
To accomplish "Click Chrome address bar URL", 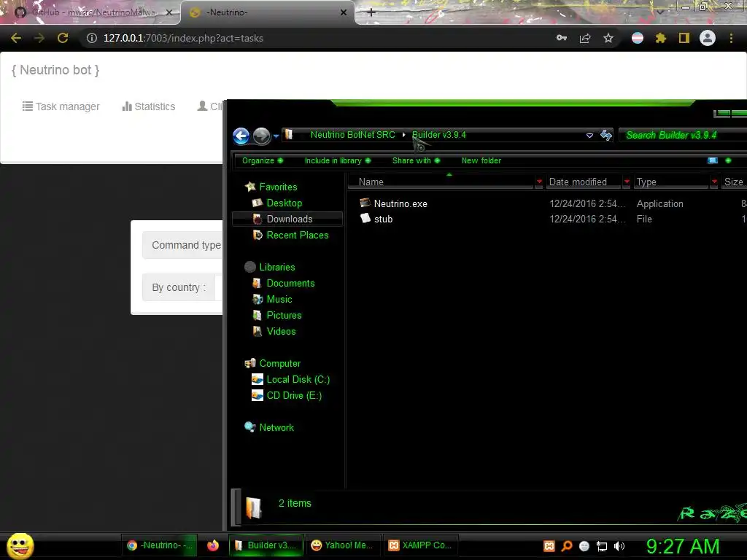I will (x=183, y=38).
